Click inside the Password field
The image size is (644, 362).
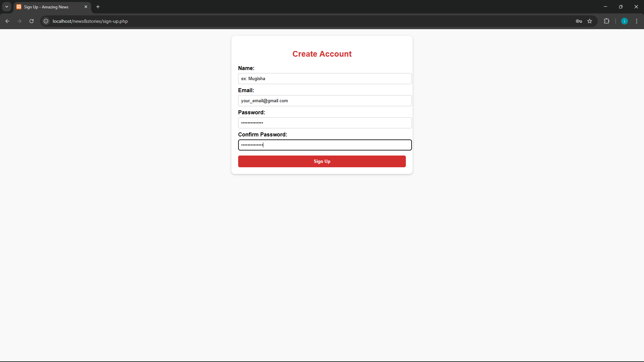pos(325,123)
